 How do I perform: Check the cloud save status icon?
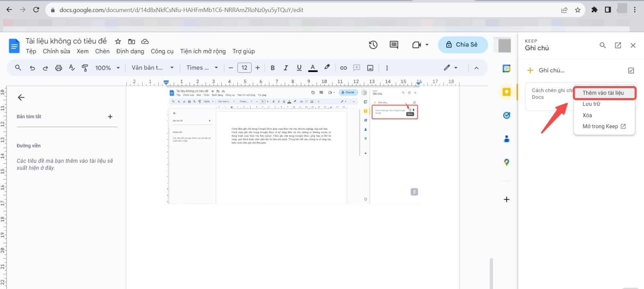click(x=145, y=41)
